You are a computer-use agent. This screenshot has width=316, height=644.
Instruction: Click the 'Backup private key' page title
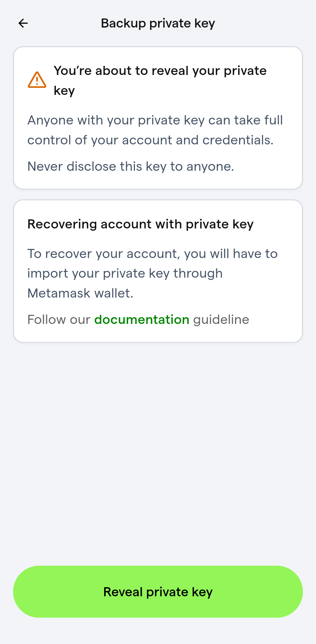pyautogui.click(x=158, y=23)
